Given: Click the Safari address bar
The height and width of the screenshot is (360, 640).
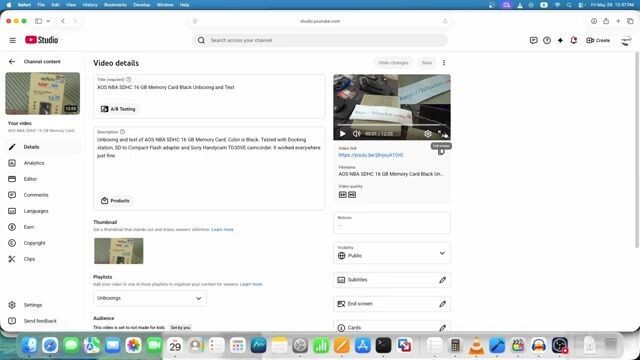Looking at the screenshot, I should tap(320, 21).
